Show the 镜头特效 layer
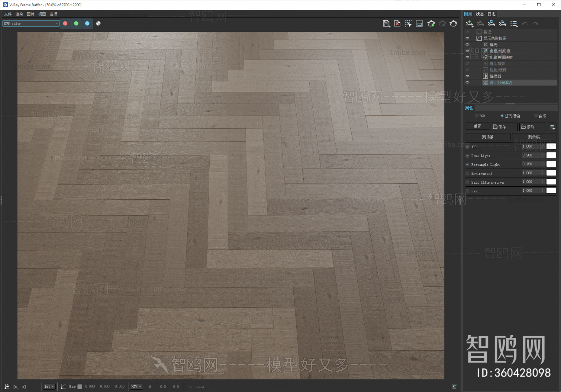The image size is (561, 392). click(x=467, y=63)
